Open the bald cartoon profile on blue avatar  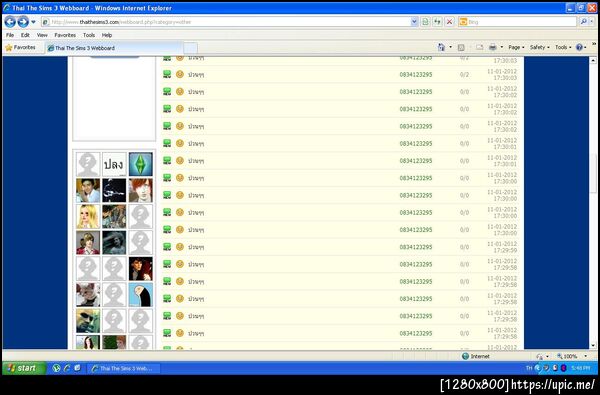click(140, 295)
